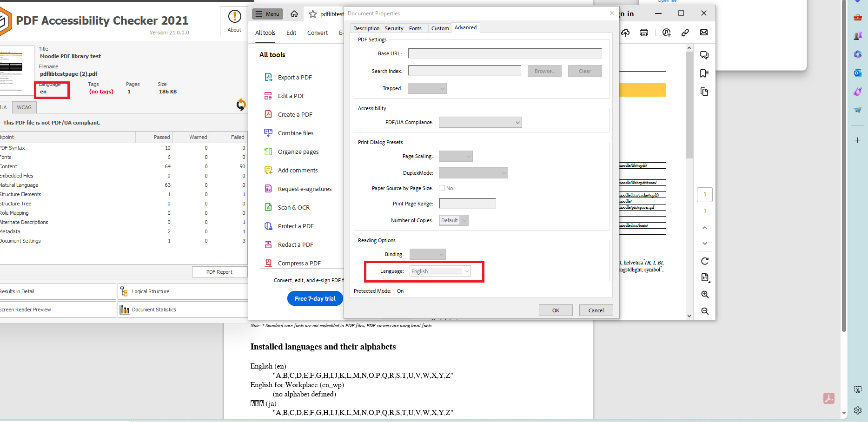Screen dimensions: 868x422
Task: Click the Combine files icon
Action: pyautogui.click(x=268, y=133)
